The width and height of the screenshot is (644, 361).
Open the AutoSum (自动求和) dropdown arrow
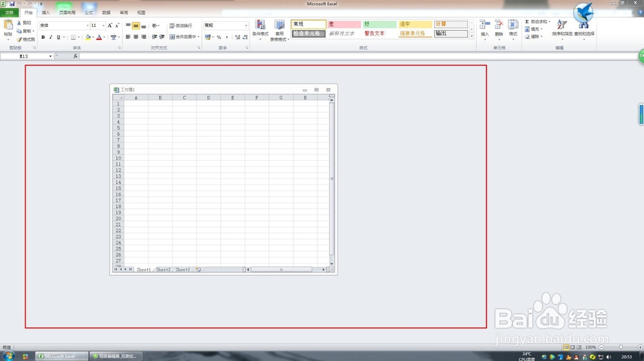549,22
